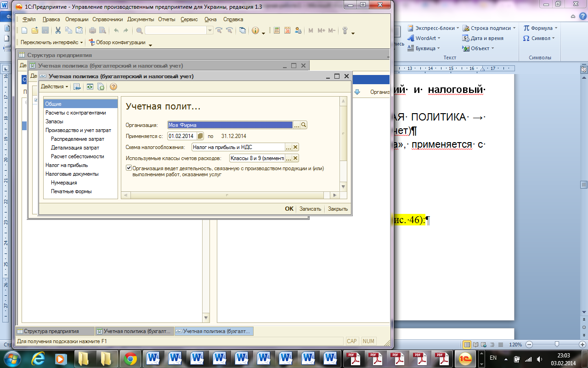Open Internet Explorer from the taskbar
The width and height of the screenshot is (588, 368).
coord(38,359)
